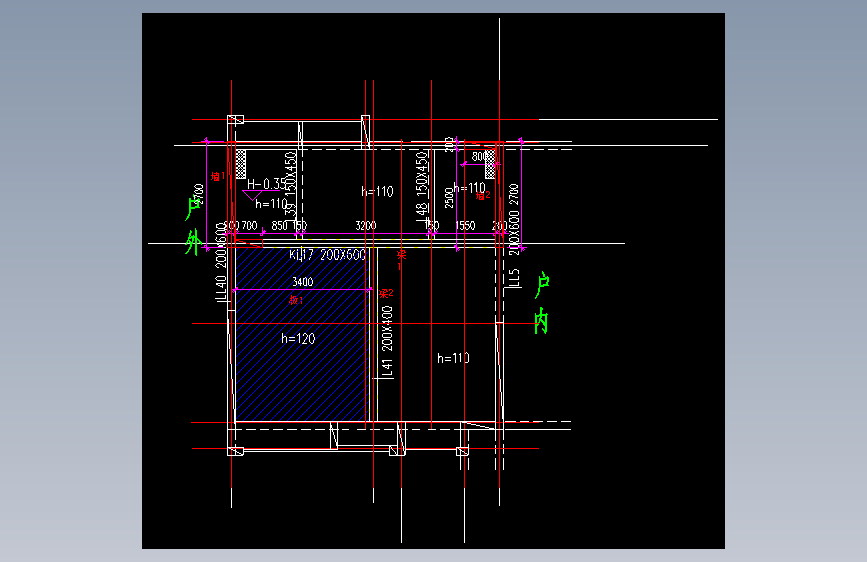Image resolution: width=867 pixels, height=562 pixels.
Task: Select the 2500 vertical dimension text
Action: pos(449,197)
